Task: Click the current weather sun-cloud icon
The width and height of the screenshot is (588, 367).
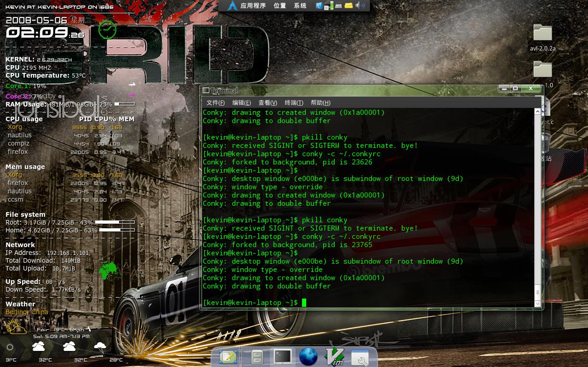Action: 16,327
